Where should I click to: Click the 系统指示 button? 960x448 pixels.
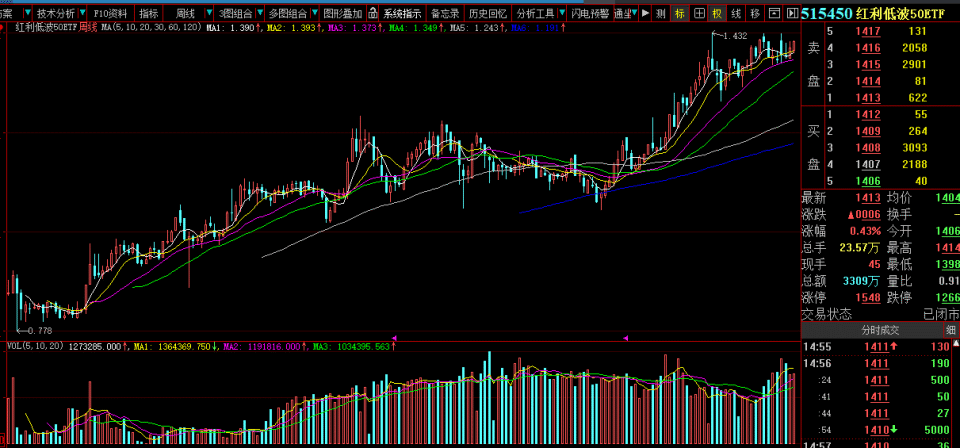pos(402,13)
